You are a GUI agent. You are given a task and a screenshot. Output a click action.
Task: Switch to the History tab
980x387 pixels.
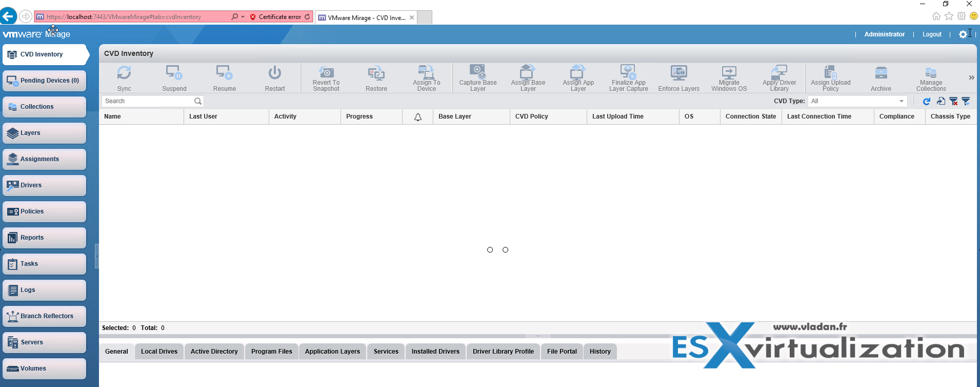(x=600, y=352)
